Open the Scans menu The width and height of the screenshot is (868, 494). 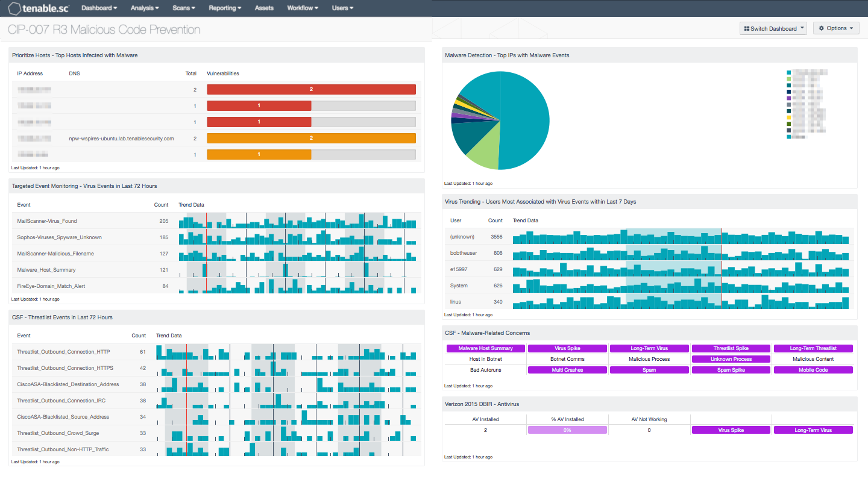tap(184, 8)
